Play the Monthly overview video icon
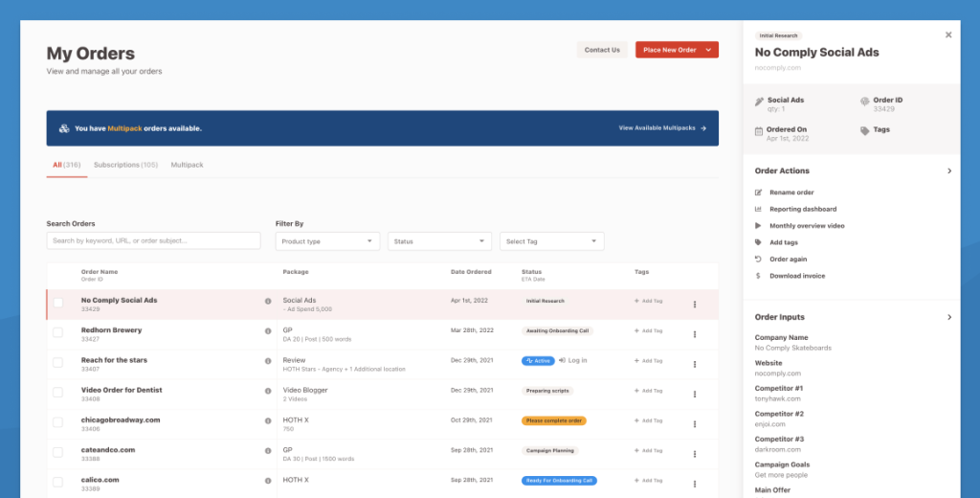 (x=759, y=226)
